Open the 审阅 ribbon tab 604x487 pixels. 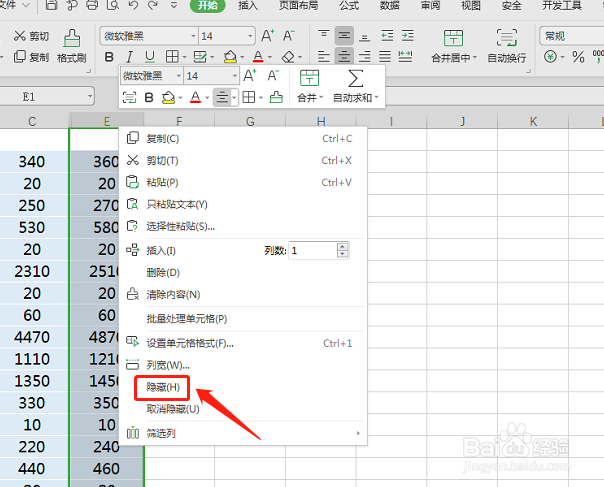(430, 5)
